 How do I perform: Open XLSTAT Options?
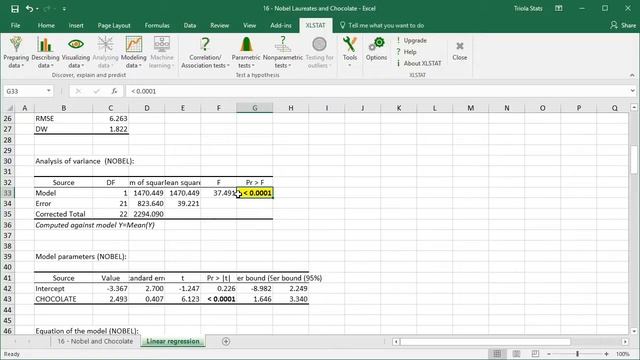[376, 49]
